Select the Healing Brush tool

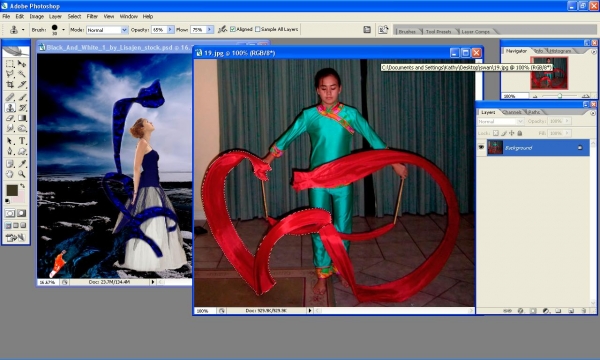(x=10, y=97)
